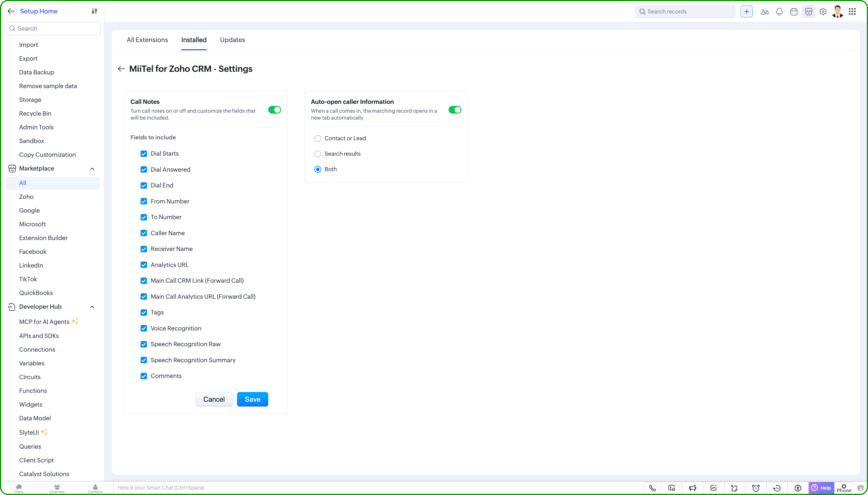This screenshot has height=495, width=868.
Task: Open Data Backup in sidebar
Action: [37, 72]
